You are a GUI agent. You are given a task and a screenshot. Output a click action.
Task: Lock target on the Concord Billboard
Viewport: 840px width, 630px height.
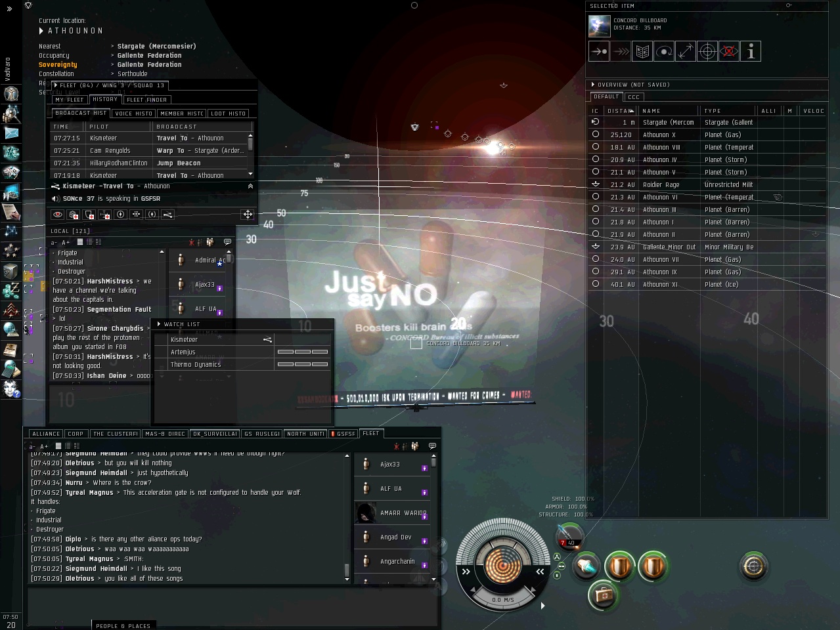click(707, 51)
